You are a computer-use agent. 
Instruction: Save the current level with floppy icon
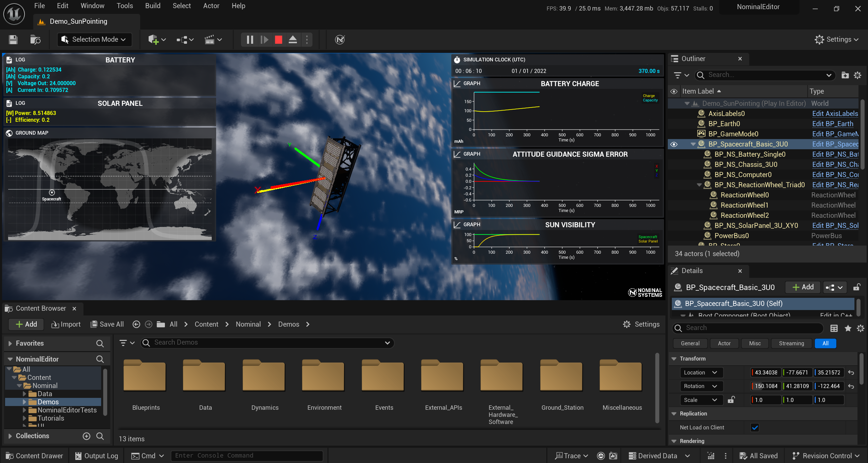(13, 40)
